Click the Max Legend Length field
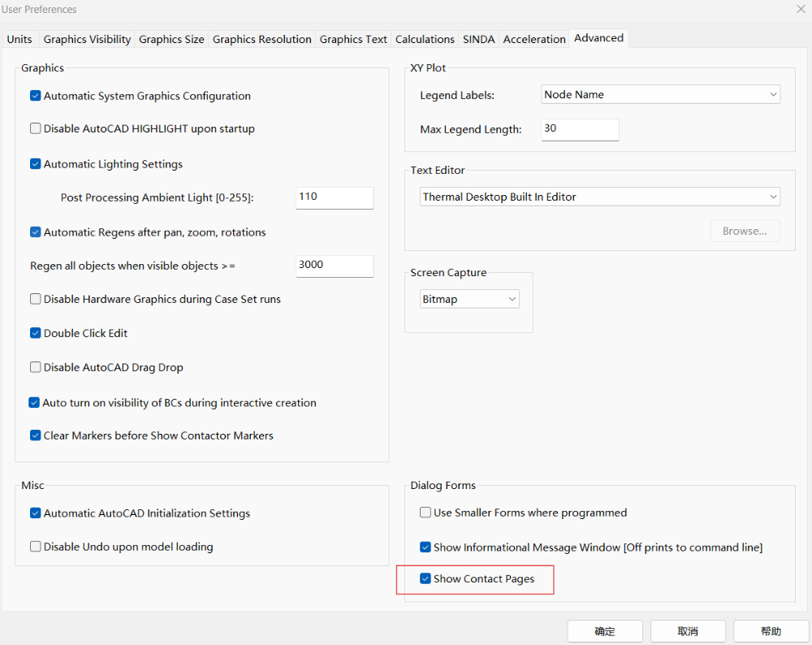 (x=580, y=129)
